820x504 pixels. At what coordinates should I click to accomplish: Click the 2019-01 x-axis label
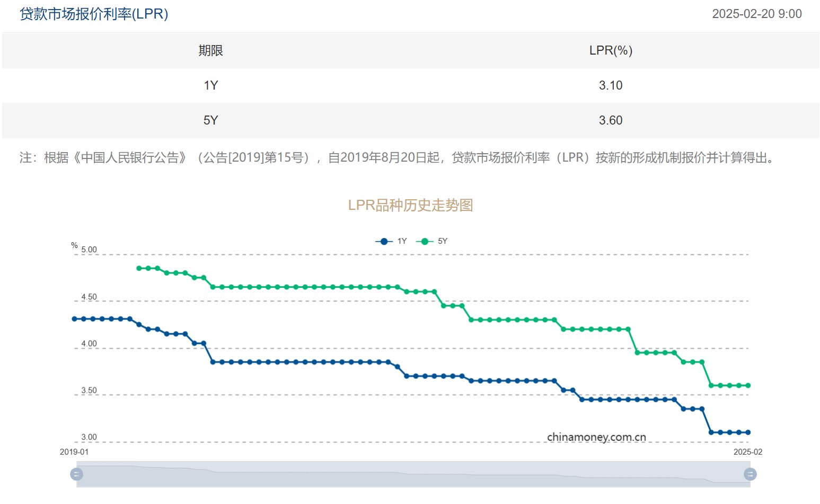click(x=74, y=452)
